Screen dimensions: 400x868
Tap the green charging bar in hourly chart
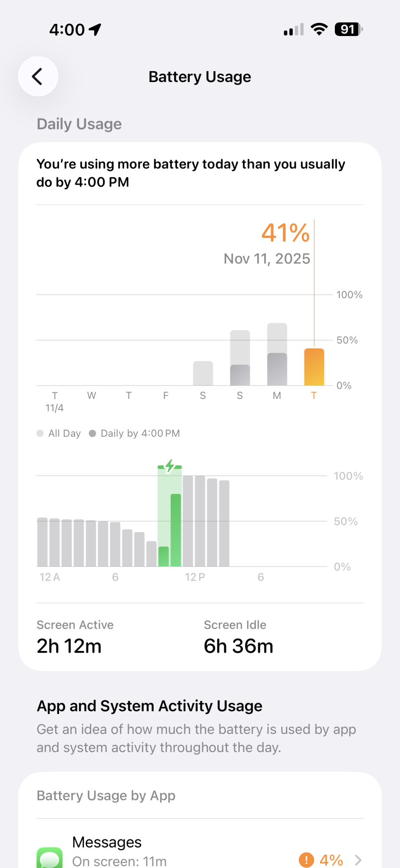tap(175, 529)
